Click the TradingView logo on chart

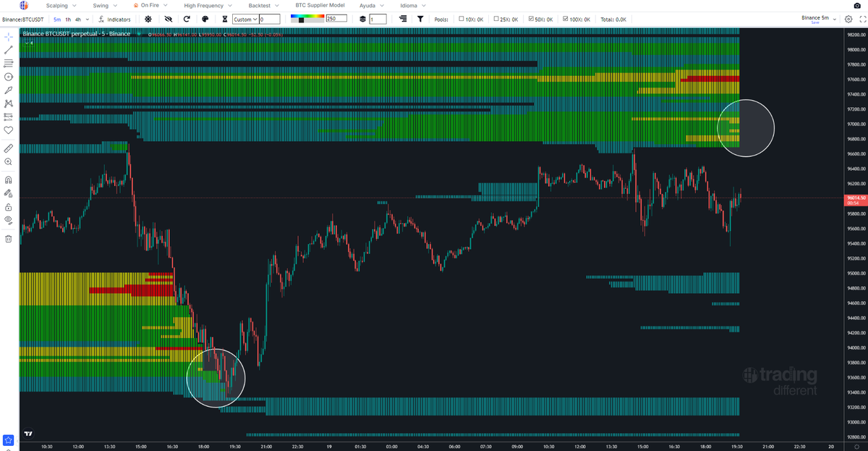(28, 434)
